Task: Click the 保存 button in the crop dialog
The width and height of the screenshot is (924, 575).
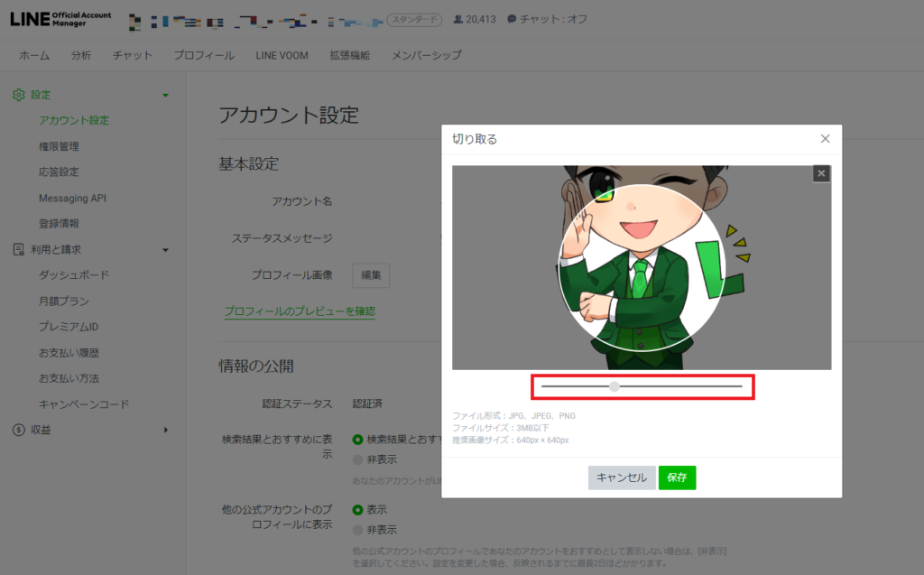Action: [x=677, y=478]
